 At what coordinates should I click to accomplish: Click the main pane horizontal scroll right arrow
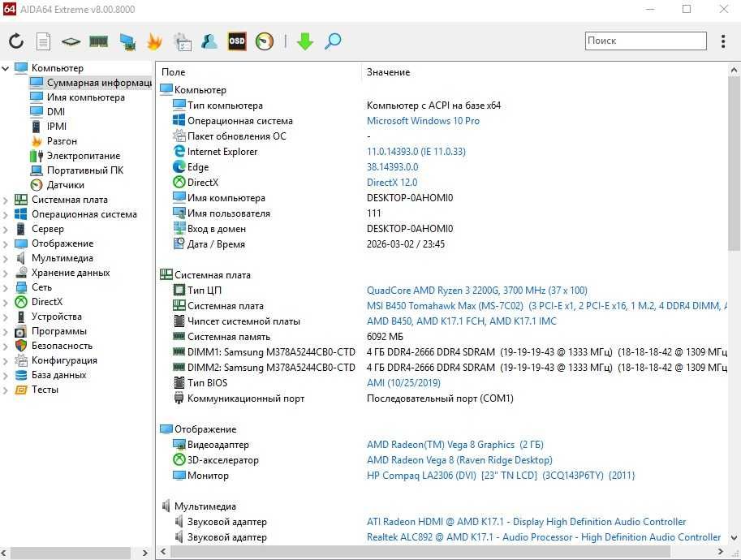point(720,552)
